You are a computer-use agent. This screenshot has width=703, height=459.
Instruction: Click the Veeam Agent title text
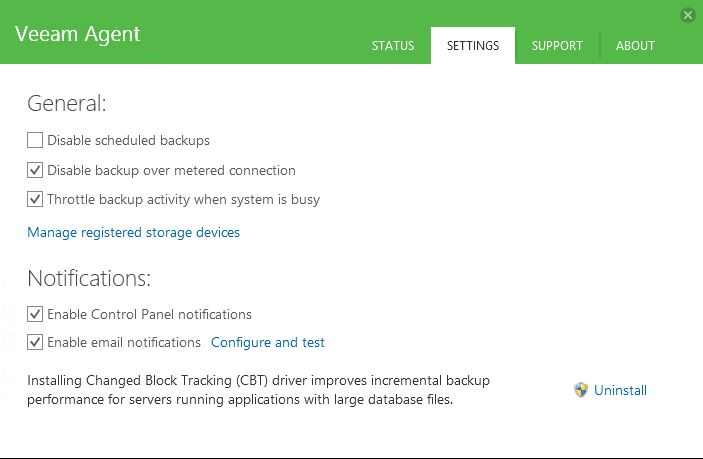click(x=77, y=34)
